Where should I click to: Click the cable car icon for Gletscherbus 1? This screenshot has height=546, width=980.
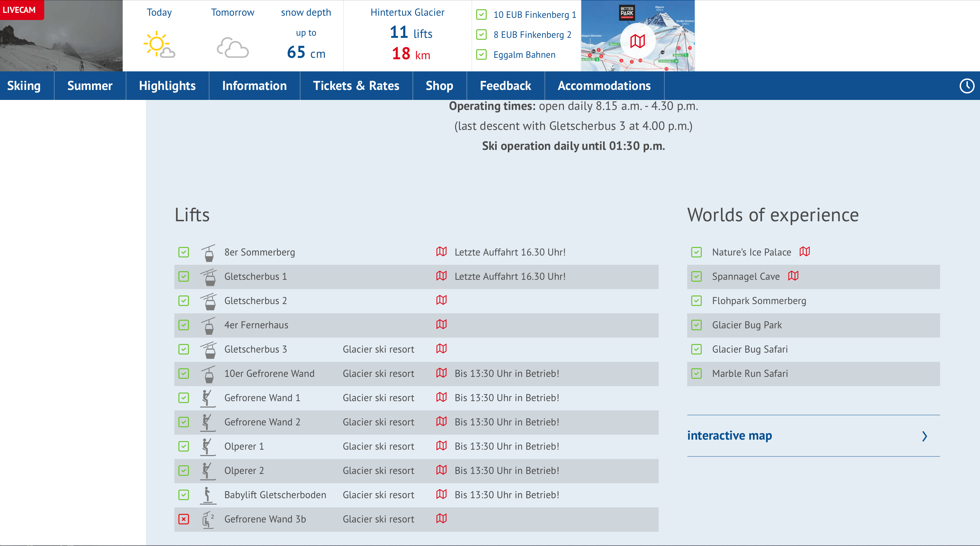pos(209,277)
